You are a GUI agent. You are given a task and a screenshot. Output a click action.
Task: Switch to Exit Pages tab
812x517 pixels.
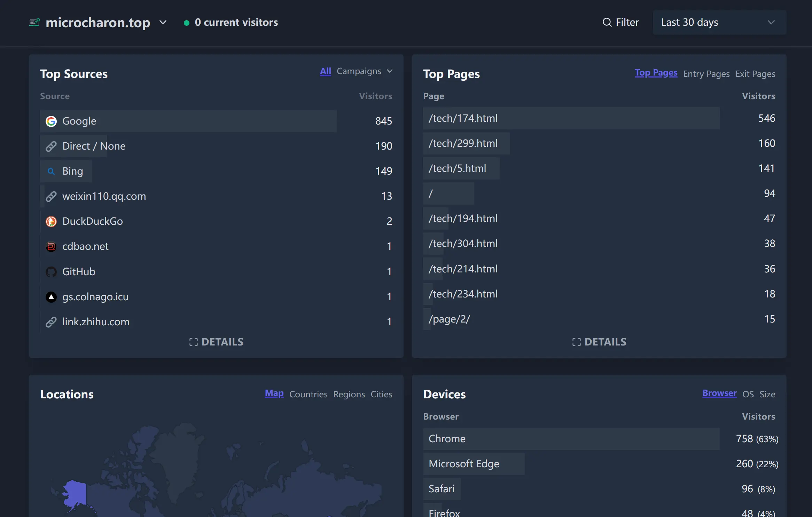[755, 73]
